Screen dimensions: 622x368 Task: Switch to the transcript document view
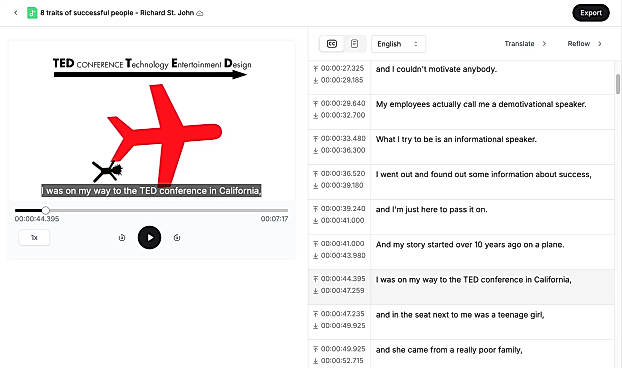click(355, 44)
